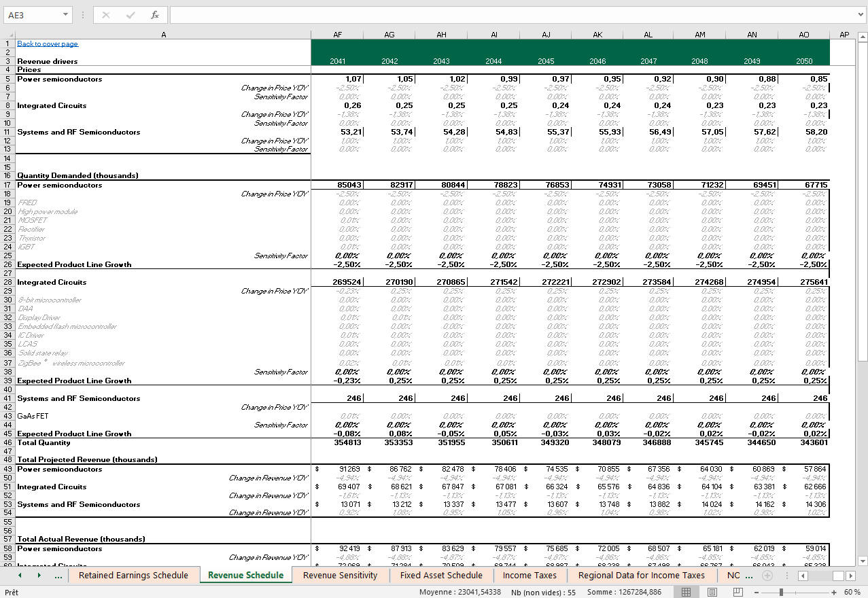Click vertical scrollbar down arrow
The width and height of the screenshot is (868, 598).
pos(863,561)
